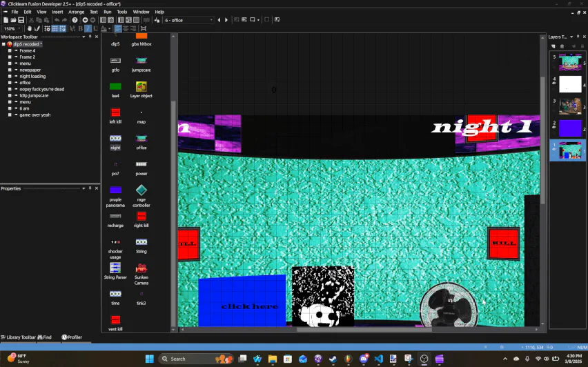
Task: Switch to the Profiler tab
Action: 72,337
